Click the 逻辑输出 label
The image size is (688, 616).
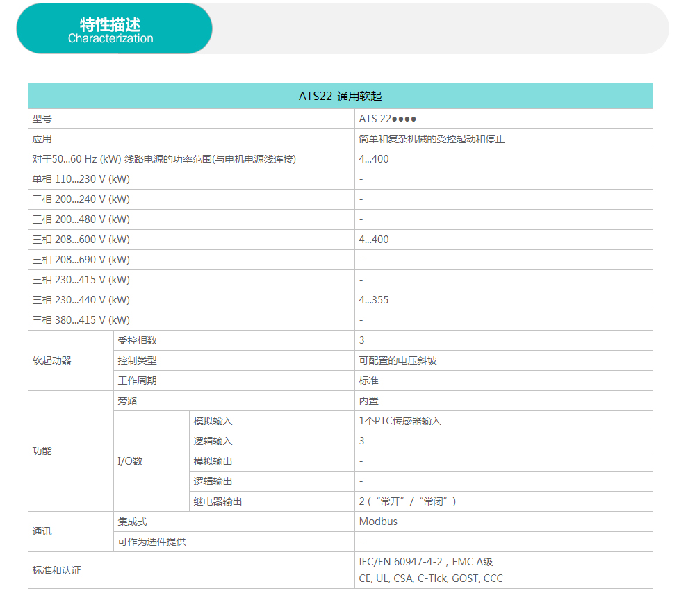tap(213, 481)
